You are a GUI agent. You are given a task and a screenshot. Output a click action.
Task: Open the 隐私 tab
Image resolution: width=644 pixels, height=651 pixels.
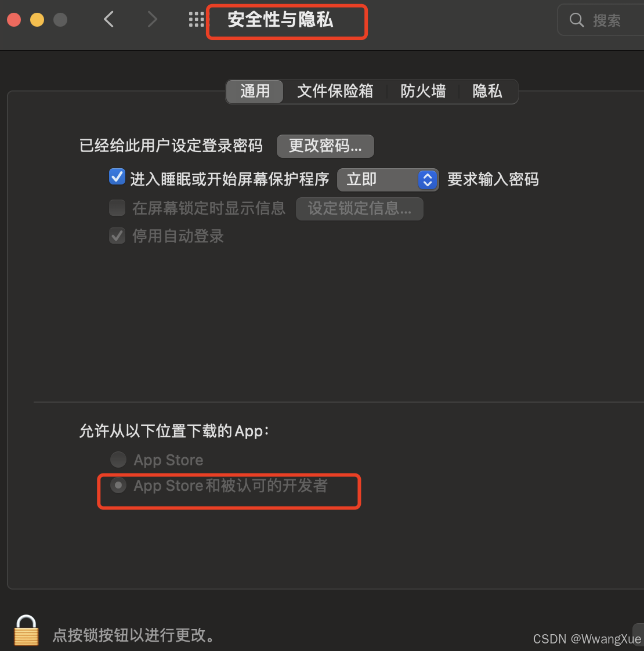[487, 91]
